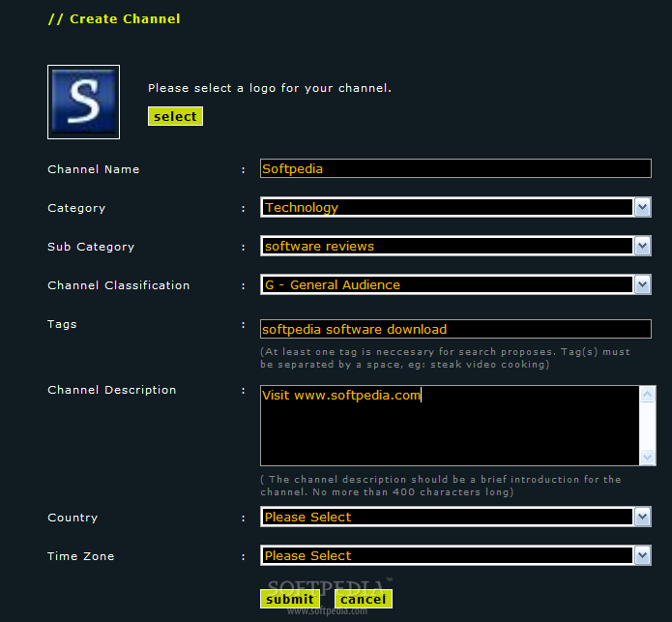672x622 pixels.
Task: Click the Country dropdown arrow
Action: [642, 517]
